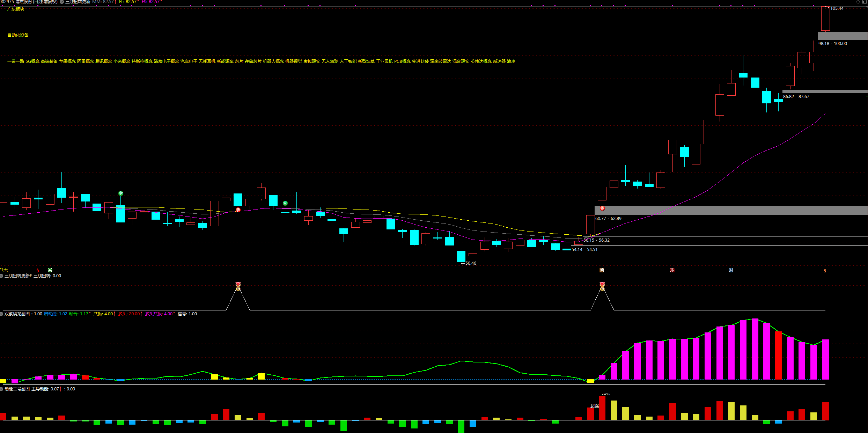This screenshot has height=433, width=868.
Task: Open the 榜 event marker
Action: click(x=602, y=270)
